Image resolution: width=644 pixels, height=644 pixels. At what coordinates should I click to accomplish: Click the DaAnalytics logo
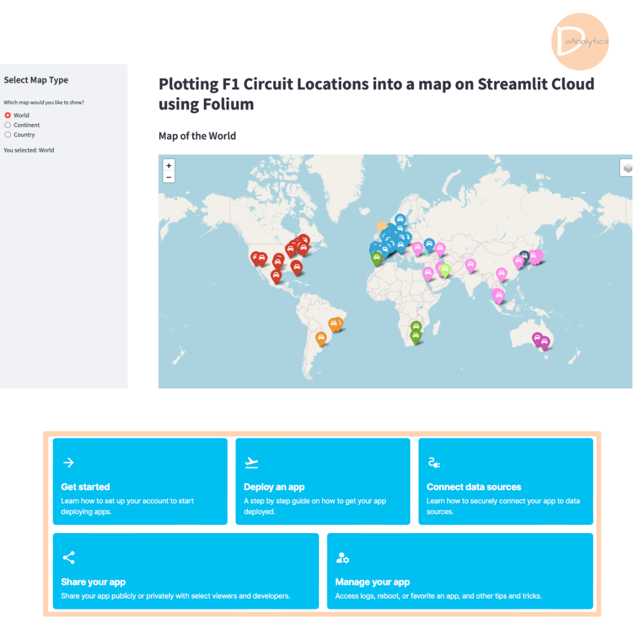pyautogui.click(x=580, y=42)
